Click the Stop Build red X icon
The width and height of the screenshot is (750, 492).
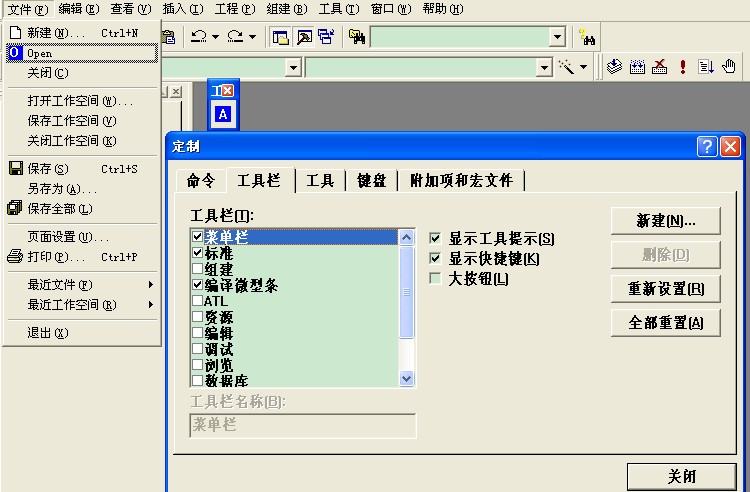pyautogui.click(x=660, y=66)
